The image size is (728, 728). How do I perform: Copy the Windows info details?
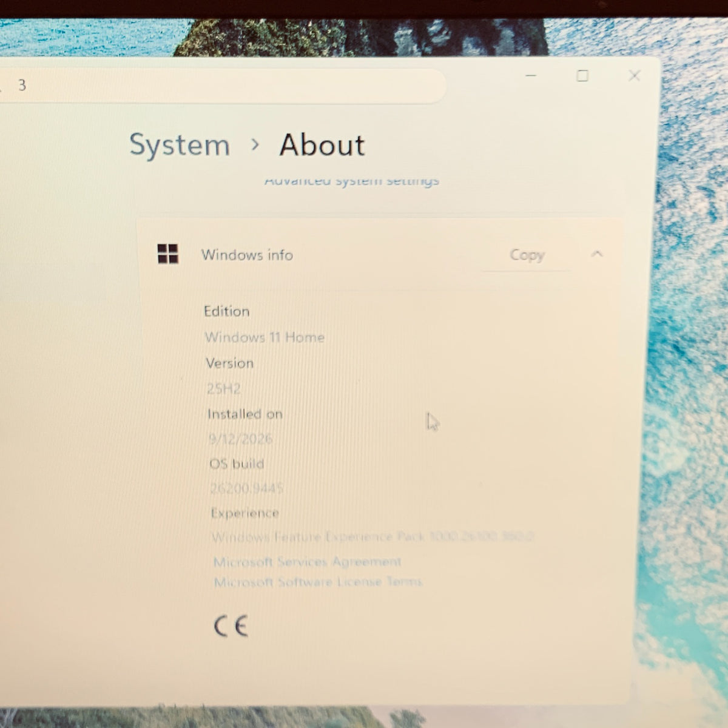click(x=527, y=255)
